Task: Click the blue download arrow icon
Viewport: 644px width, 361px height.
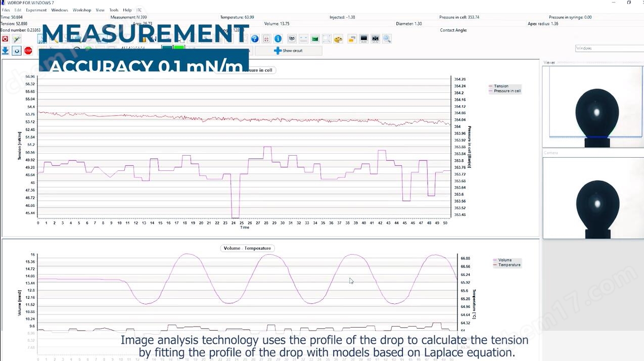Action: [6, 51]
